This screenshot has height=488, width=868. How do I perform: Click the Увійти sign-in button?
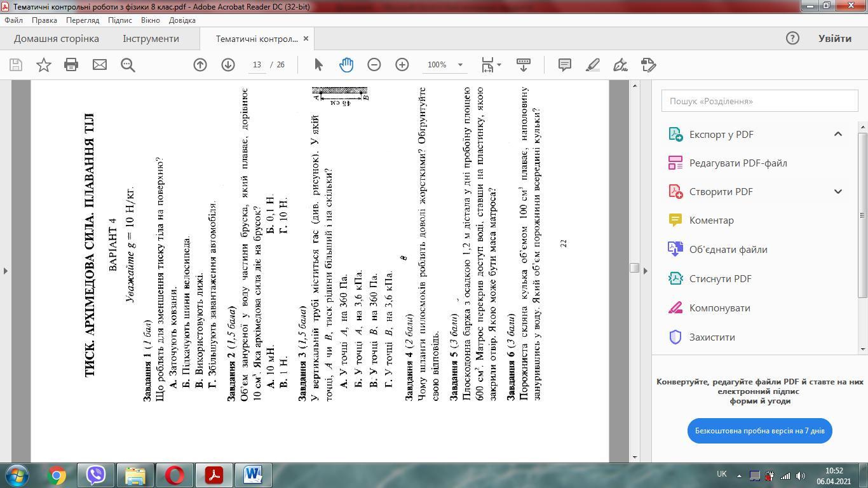click(x=835, y=38)
